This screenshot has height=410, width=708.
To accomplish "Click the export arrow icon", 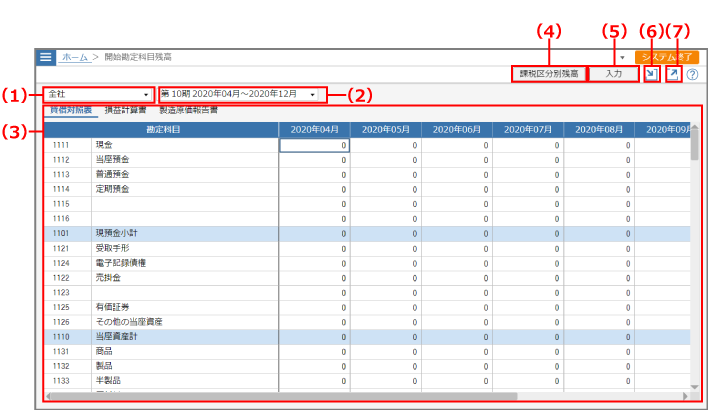I will [674, 74].
